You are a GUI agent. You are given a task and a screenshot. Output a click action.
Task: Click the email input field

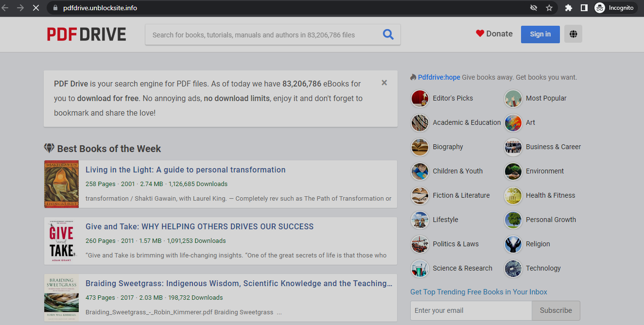(x=470, y=310)
